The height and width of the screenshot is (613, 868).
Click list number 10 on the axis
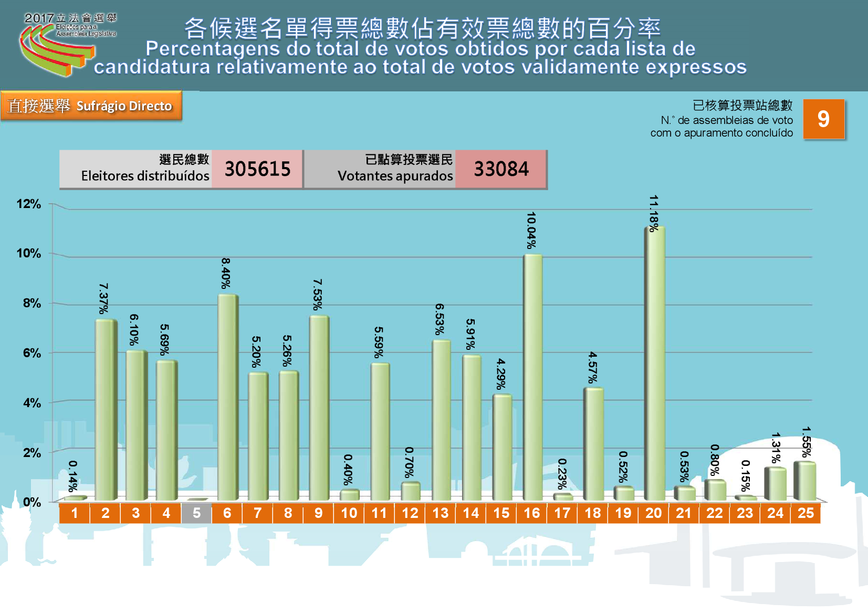click(349, 513)
